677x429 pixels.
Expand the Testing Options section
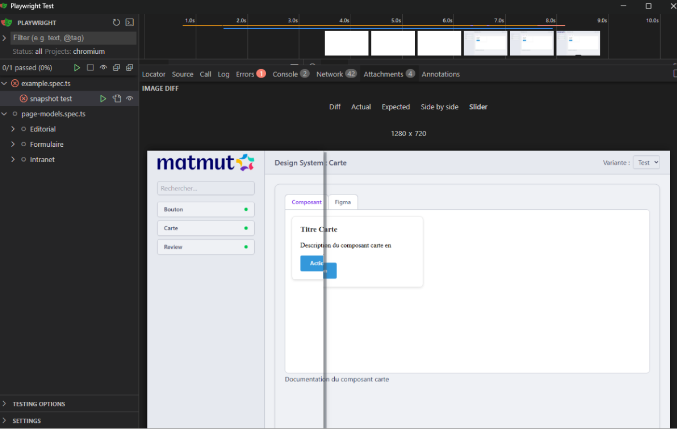coord(5,404)
